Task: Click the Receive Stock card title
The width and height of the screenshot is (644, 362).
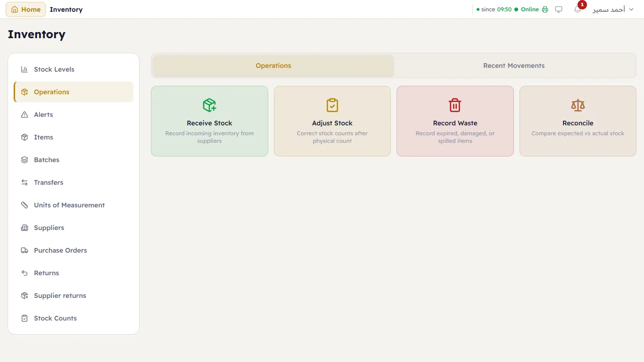Action: click(x=209, y=123)
